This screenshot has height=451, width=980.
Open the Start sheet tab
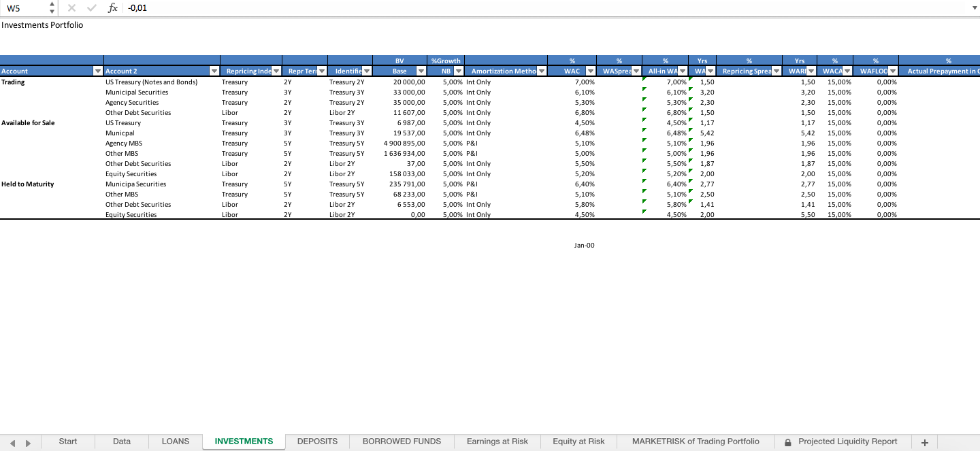67,441
